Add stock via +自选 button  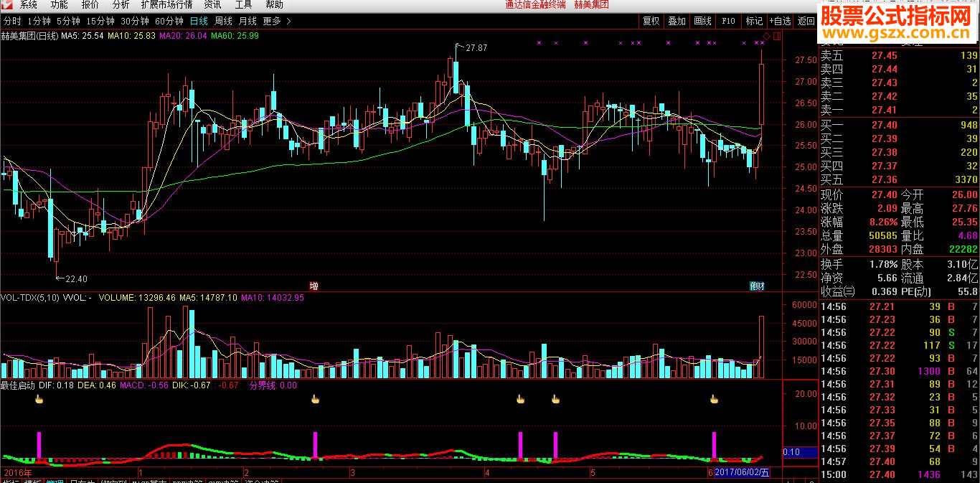pos(781,22)
